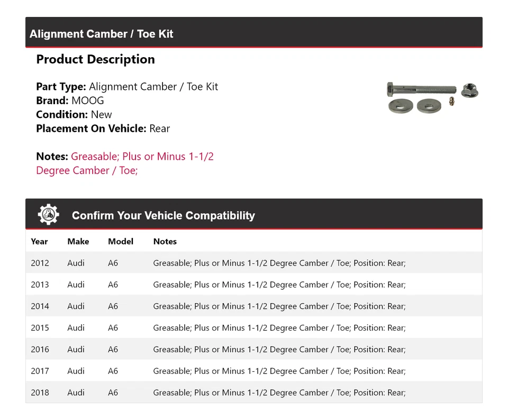Click the MOOG brand name
The height and width of the screenshot is (420, 508).
88,101
